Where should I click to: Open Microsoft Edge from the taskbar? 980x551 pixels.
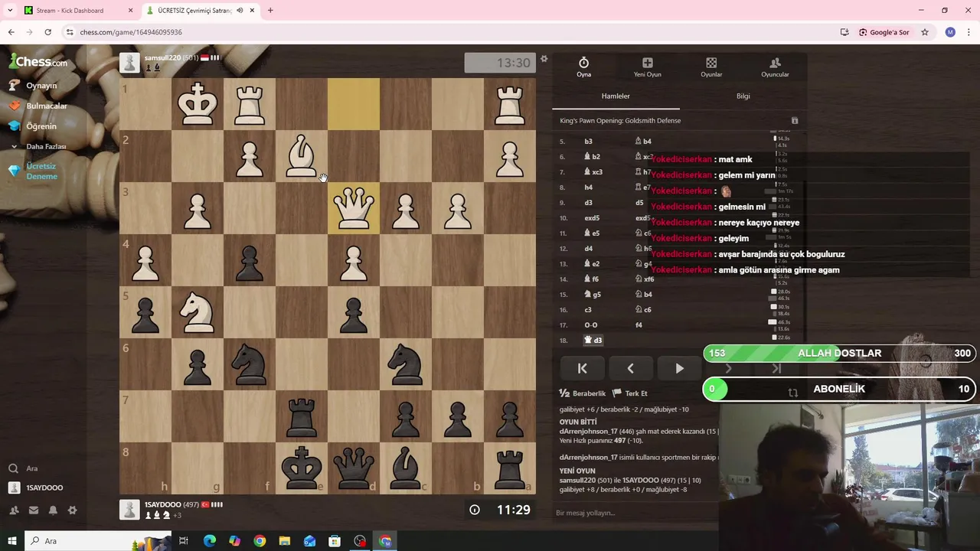(x=209, y=541)
